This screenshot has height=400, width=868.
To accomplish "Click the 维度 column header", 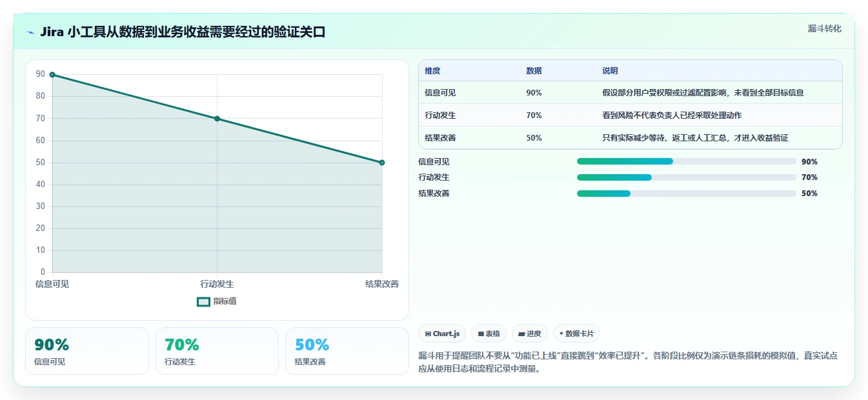I will pyautogui.click(x=432, y=71).
